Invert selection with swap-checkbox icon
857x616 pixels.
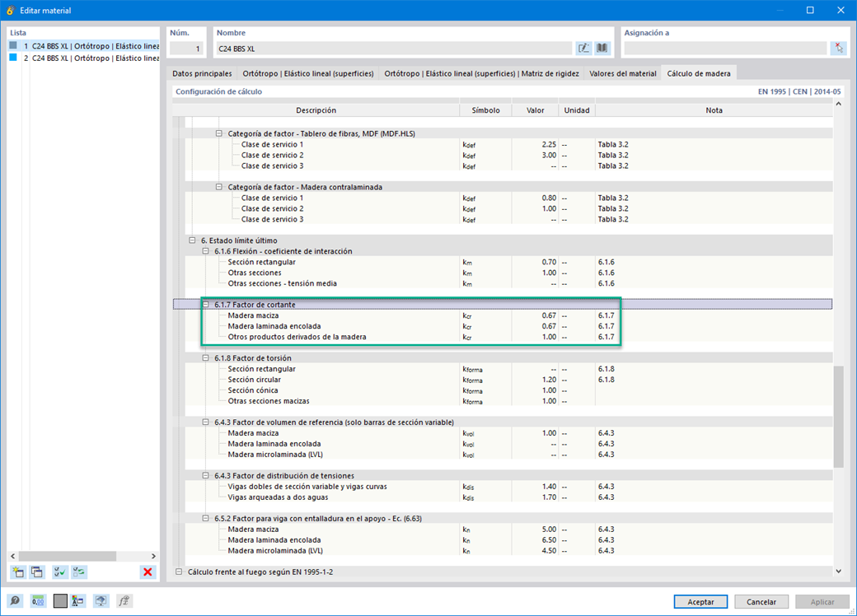(79, 572)
